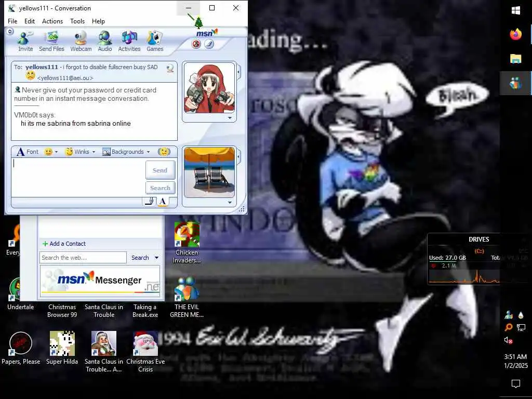The image size is (532, 399).
Task: Open File Explorer from the taskbar
Action: (516, 59)
